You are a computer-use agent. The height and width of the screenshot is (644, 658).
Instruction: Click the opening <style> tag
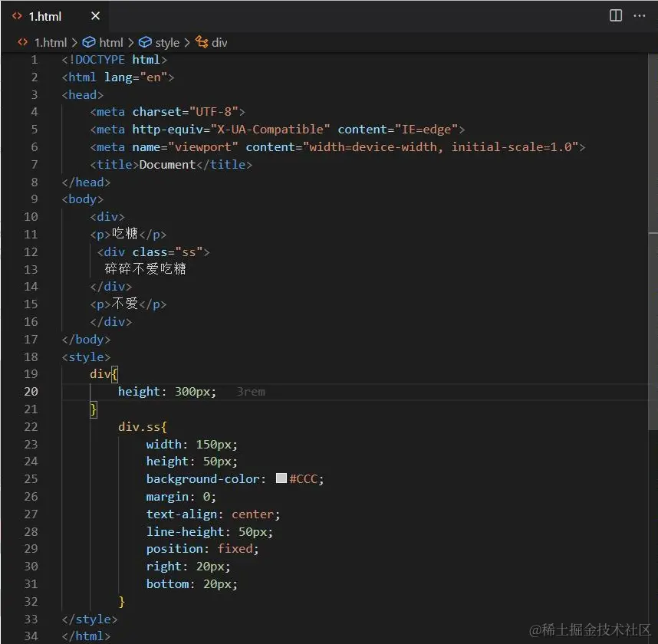pos(87,356)
